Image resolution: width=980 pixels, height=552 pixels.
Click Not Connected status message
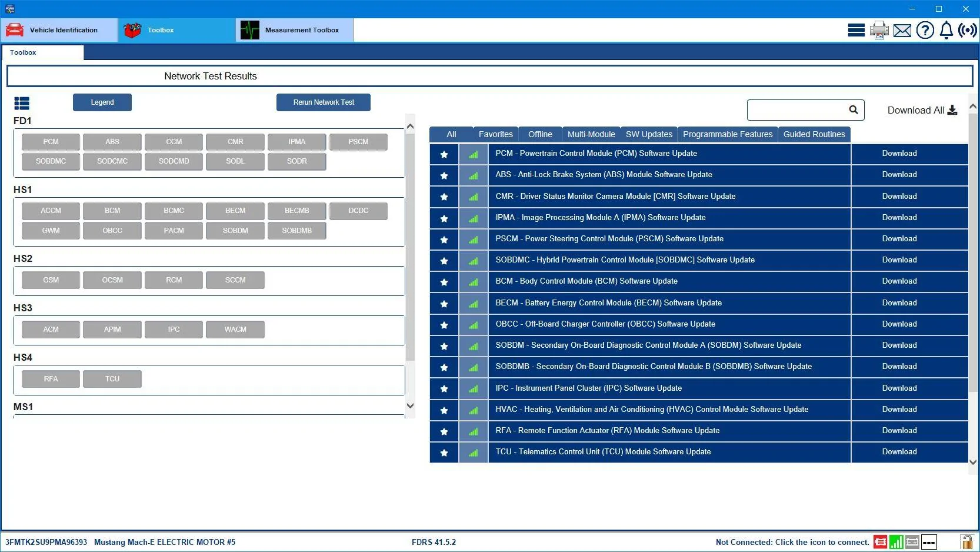[x=792, y=542]
